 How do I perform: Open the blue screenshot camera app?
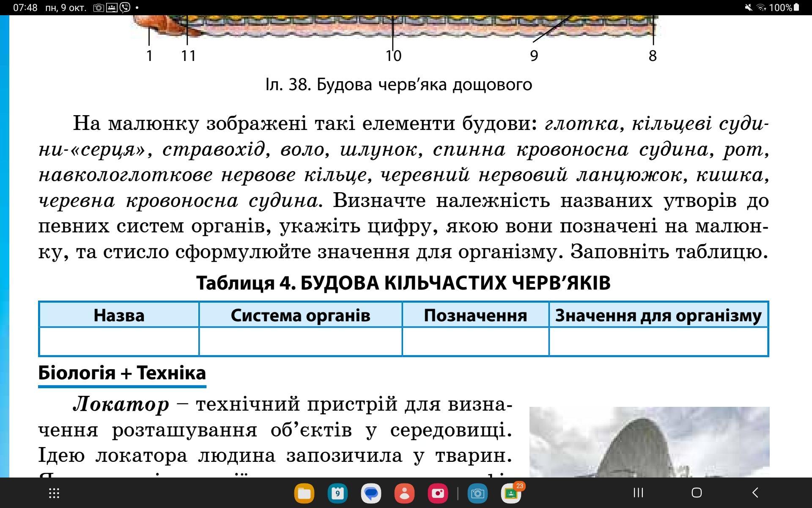point(477,493)
